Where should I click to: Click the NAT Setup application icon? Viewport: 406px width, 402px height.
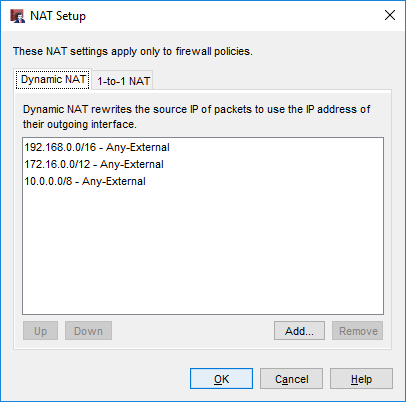[x=18, y=16]
